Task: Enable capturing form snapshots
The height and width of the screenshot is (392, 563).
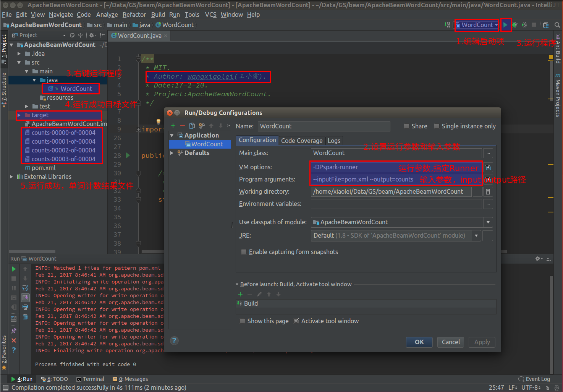Action: 244,252
